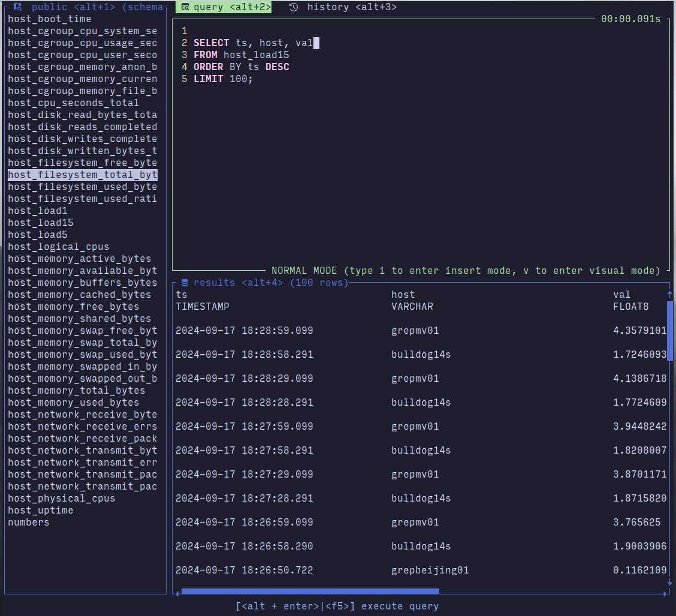Click the schema tree icon beside public
676x616 pixels.
point(17,7)
